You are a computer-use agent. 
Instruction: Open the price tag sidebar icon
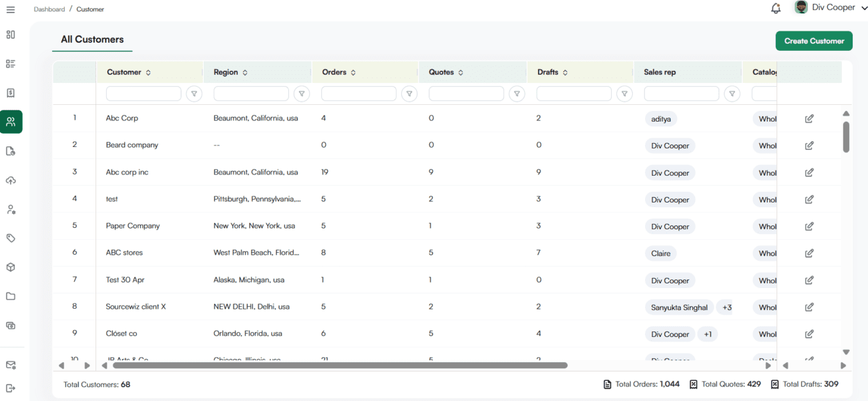tap(11, 238)
